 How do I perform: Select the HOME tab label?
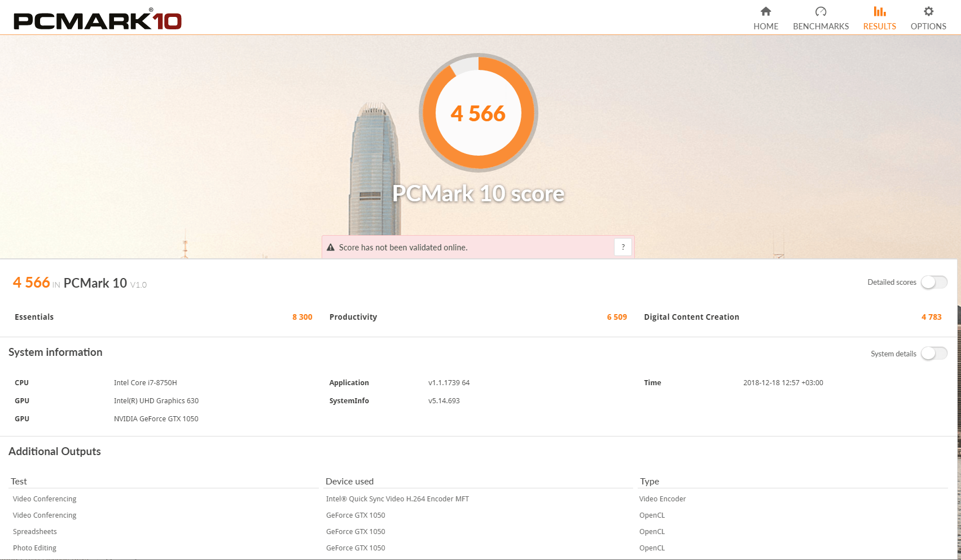pyautogui.click(x=766, y=27)
